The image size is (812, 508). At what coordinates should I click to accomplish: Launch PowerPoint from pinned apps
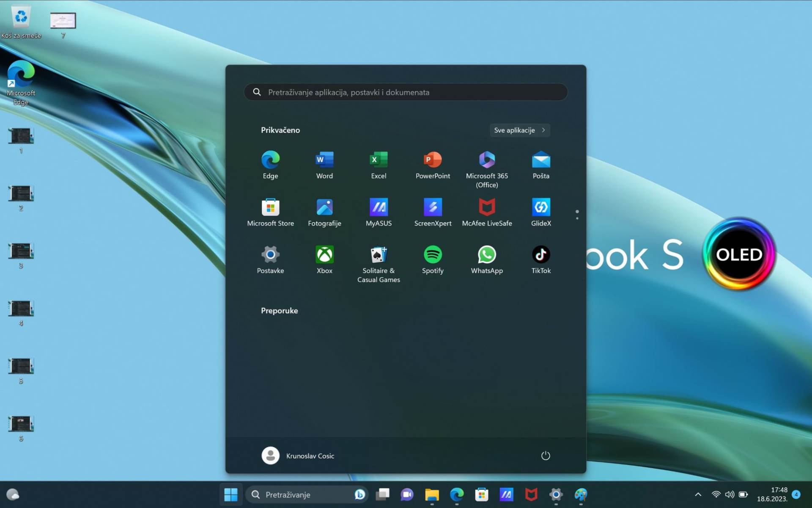(433, 165)
